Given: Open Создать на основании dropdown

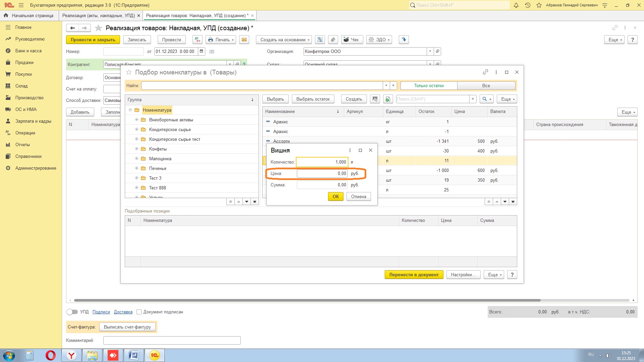Looking at the screenshot, I should [284, 40].
